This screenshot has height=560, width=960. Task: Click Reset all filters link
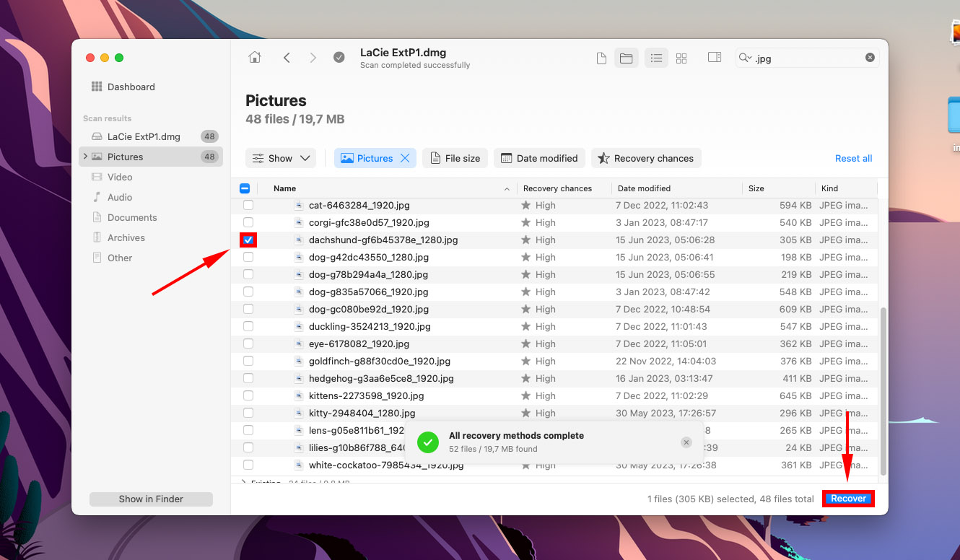pos(854,158)
